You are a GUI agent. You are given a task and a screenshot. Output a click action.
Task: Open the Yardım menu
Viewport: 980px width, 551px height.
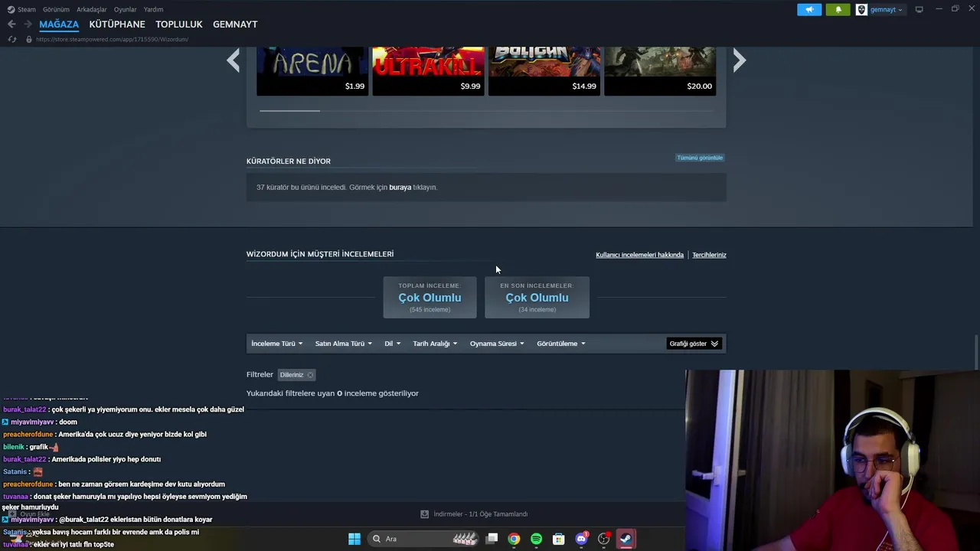153,9
